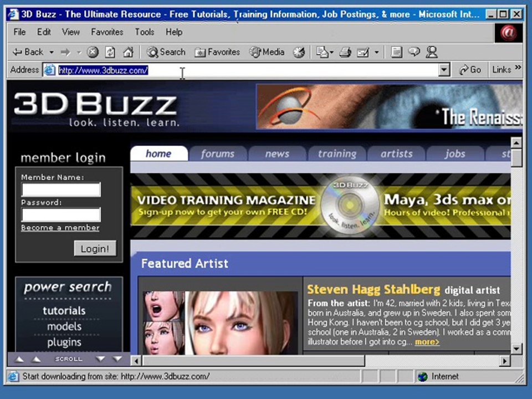This screenshot has width=532, height=399.
Task: Click the vertical scrollbar up arrow
Action: [x=516, y=142]
